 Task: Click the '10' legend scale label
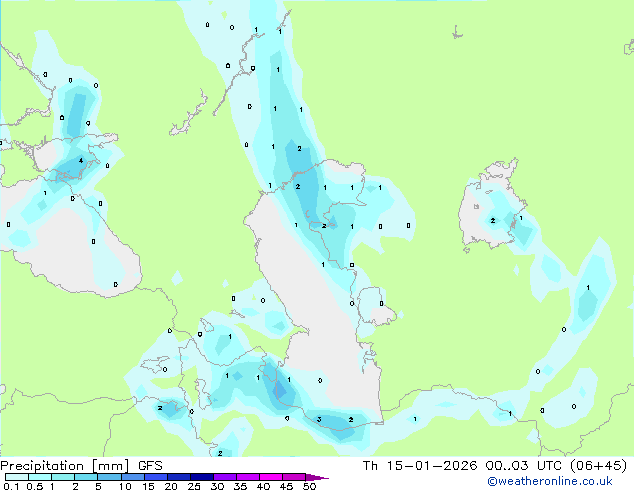click(125, 486)
